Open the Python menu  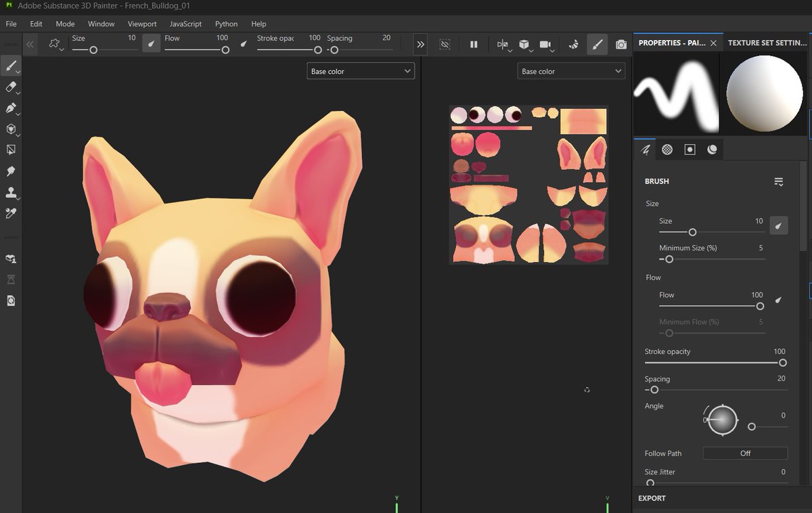(226, 24)
